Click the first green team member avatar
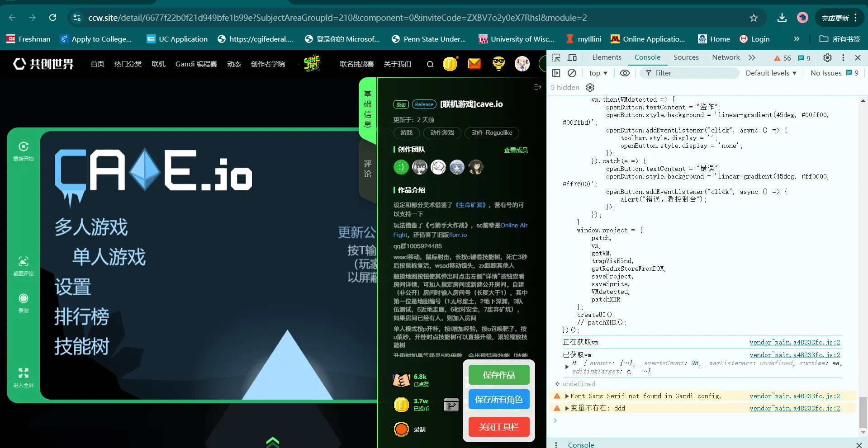Viewport: 868px width, 448px height. (x=401, y=167)
